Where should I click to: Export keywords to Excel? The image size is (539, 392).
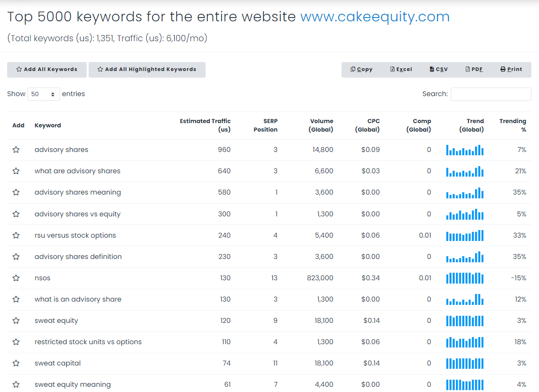401,69
